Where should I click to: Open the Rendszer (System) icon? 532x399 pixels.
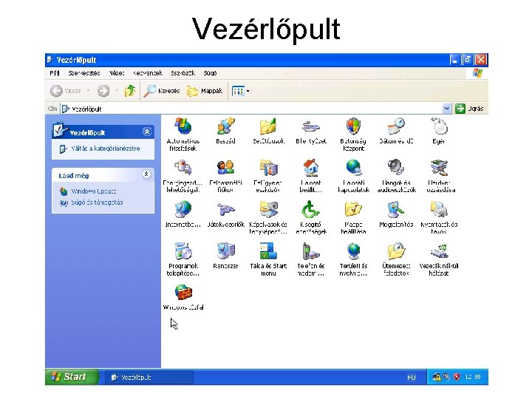pos(225,251)
